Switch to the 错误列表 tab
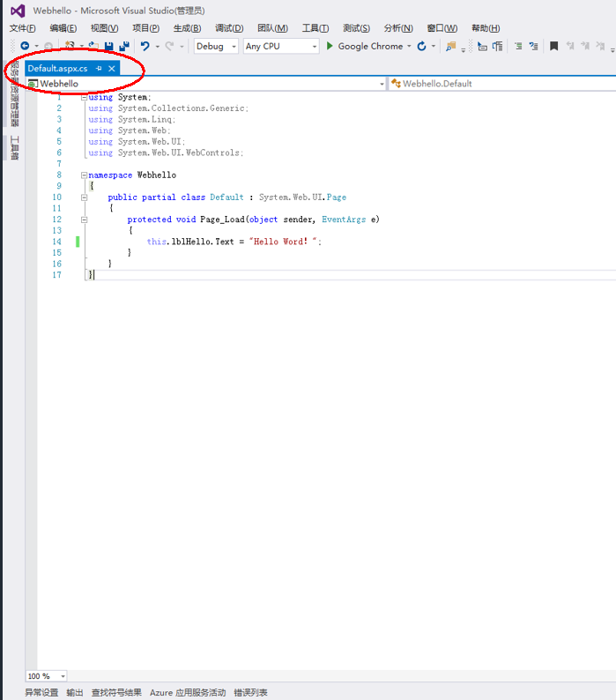 pyautogui.click(x=250, y=693)
